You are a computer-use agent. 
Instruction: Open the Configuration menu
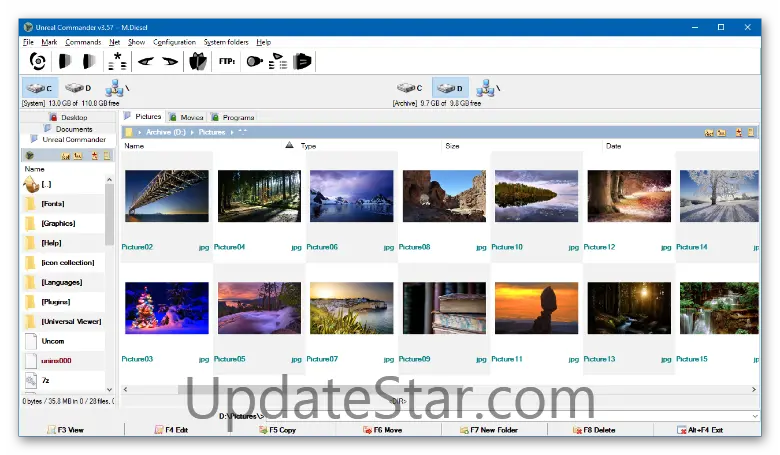pyautogui.click(x=174, y=42)
